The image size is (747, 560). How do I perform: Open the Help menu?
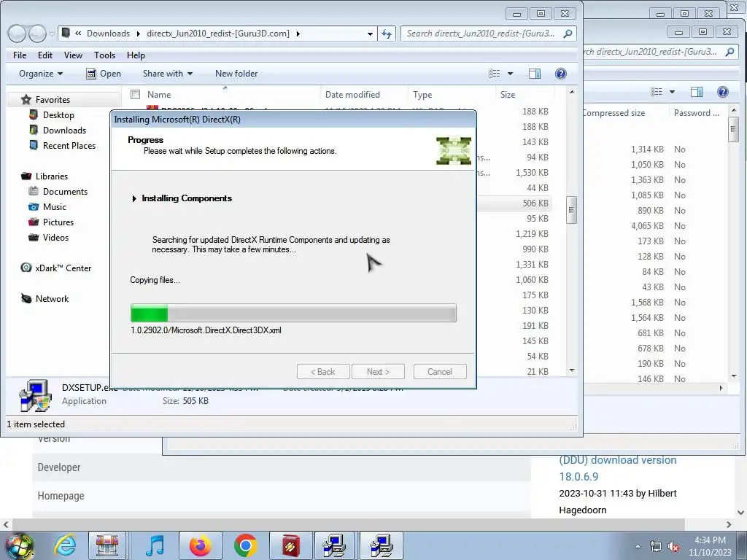click(x=136, y=55)
